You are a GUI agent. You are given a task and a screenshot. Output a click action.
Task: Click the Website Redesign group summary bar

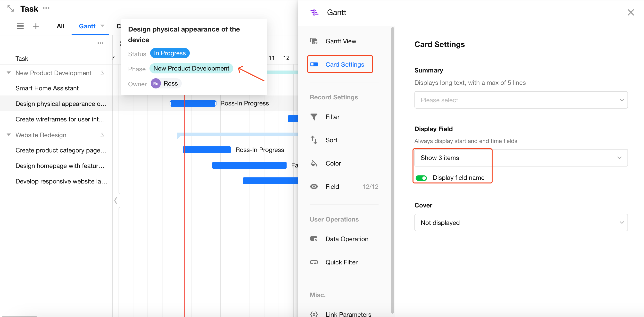click(237, 135)
